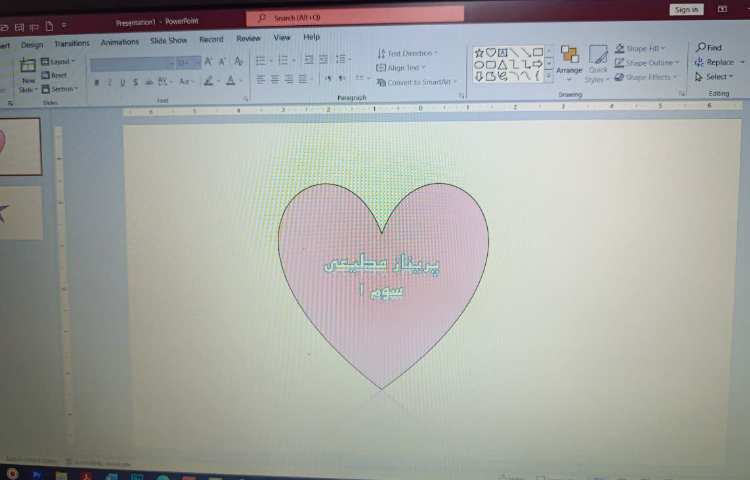Toggle bullet list formatting
This screenshot has height=480, width=750.
click(261, 61)
